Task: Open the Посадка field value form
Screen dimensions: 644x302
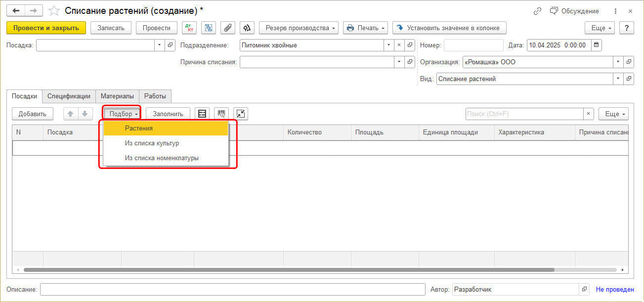Action: point(170,45)
